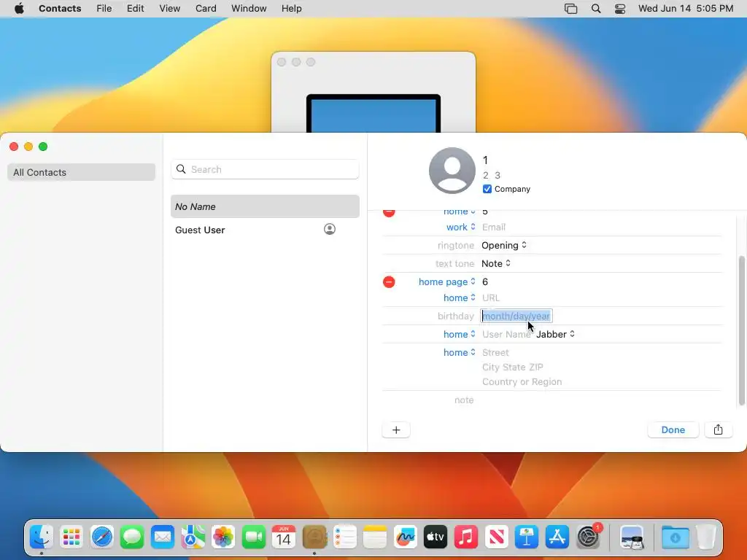The height and width of the screenshot is (560, 747).
Task: Click the plus button to add field
Action: pos(396,430)
